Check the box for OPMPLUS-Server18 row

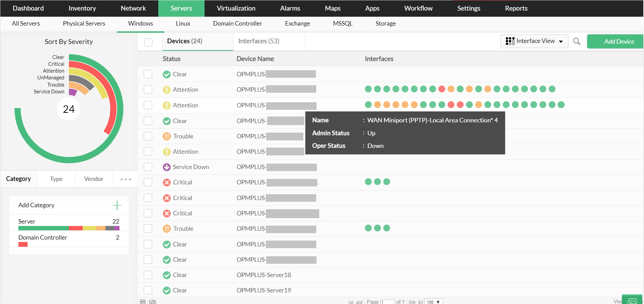click(x=148, y=275)
